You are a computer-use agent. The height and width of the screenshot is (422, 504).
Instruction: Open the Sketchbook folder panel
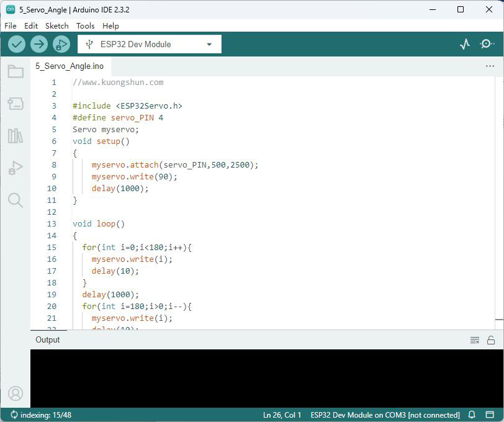pyautogui.click(x=16, y=71)
